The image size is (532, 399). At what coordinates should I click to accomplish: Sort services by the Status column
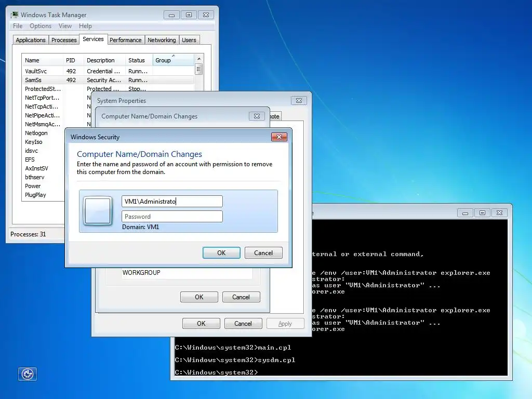[x=139, y=60]
